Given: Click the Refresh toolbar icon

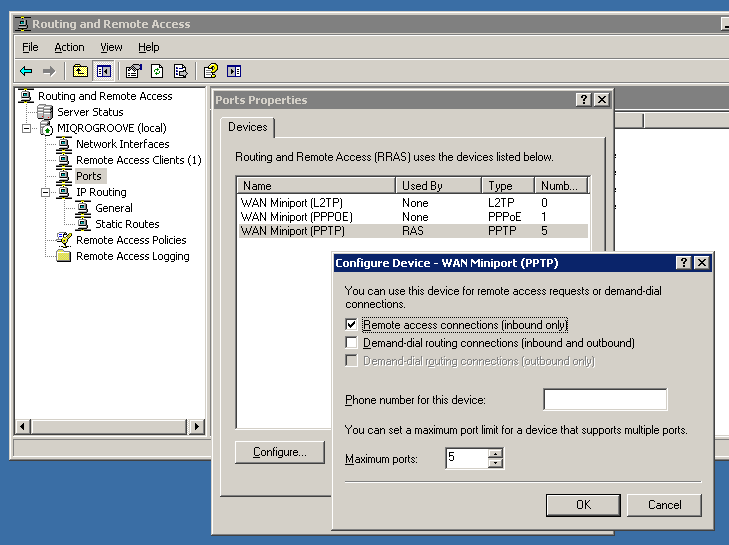Looking at the screenshot, I should click(157, 71).
